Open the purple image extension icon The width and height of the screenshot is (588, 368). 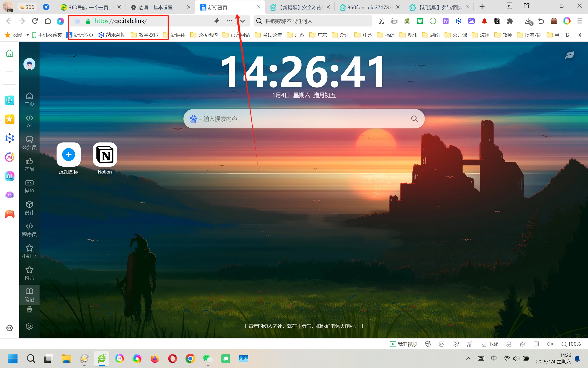[471, 21]
